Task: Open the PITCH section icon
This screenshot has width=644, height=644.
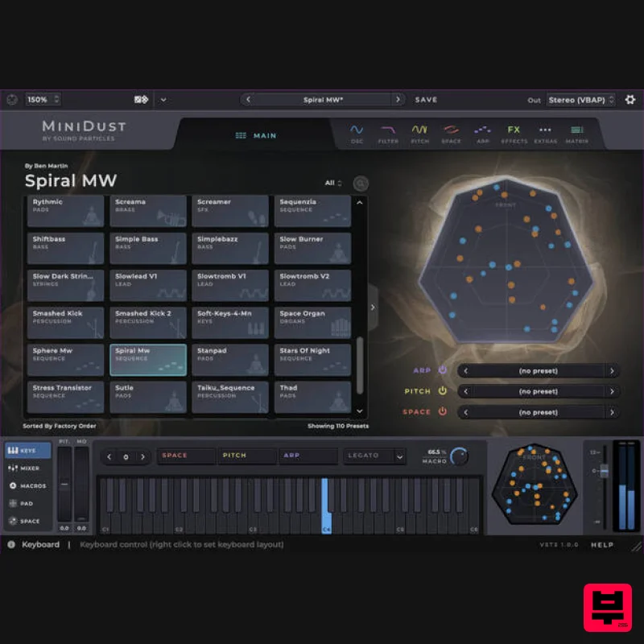Action: tap(419, 130)
